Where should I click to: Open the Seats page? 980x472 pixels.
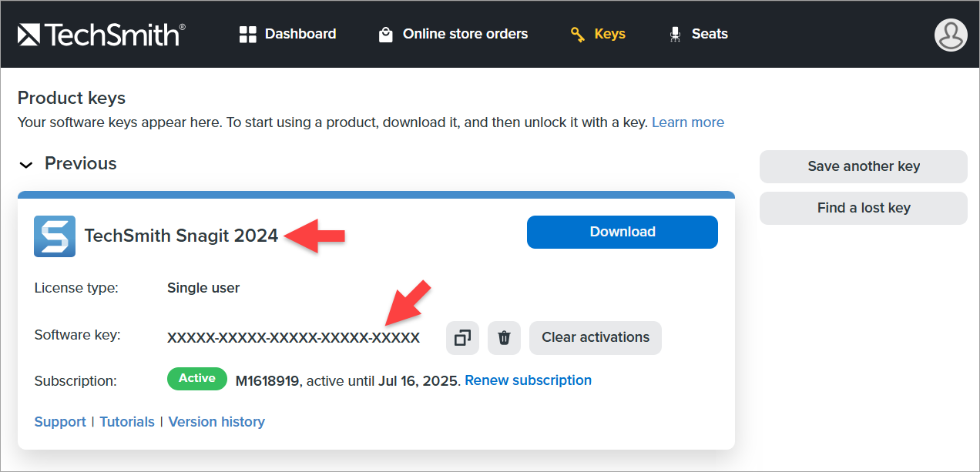pos(698,34)
